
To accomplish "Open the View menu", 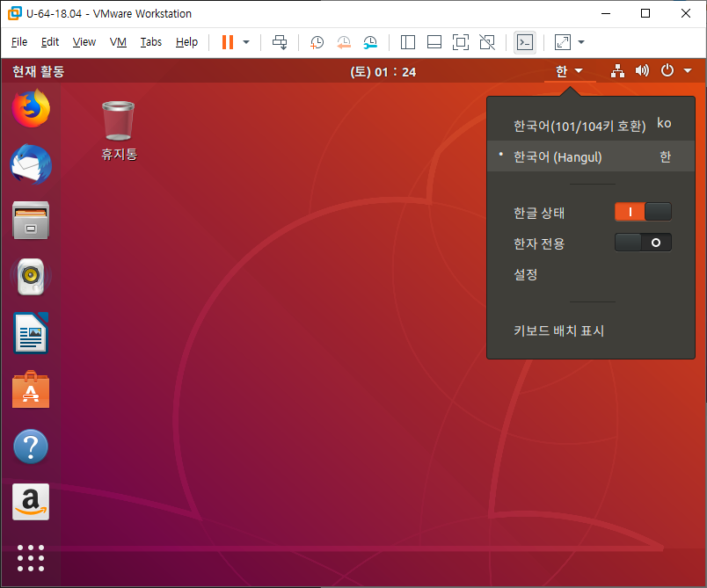I will (84, 42).
